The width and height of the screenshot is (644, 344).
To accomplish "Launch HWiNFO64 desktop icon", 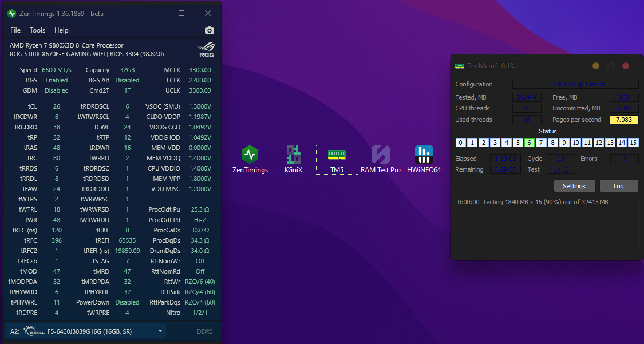I will coord(424,155).
